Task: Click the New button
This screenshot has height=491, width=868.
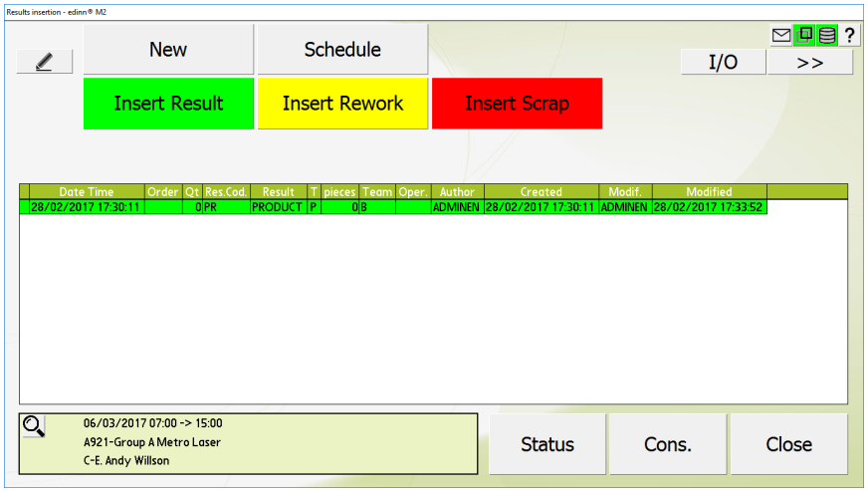Action: click(x=168, y=50)
